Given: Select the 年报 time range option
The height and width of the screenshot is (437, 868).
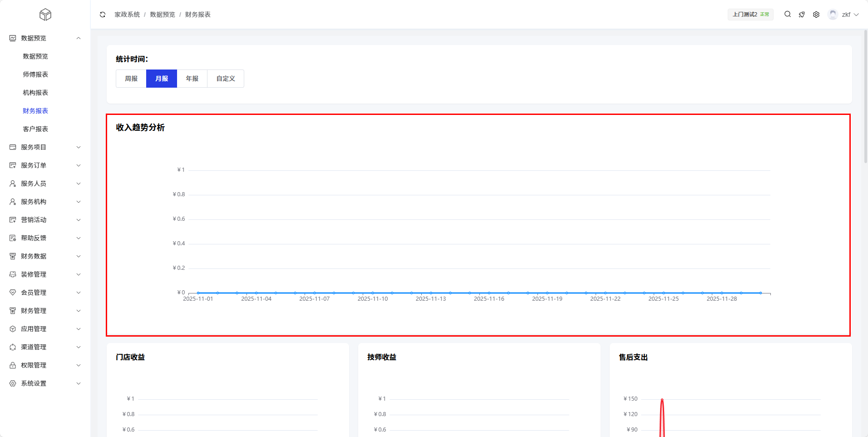Looking at the screenshot, I should [192, 79].
